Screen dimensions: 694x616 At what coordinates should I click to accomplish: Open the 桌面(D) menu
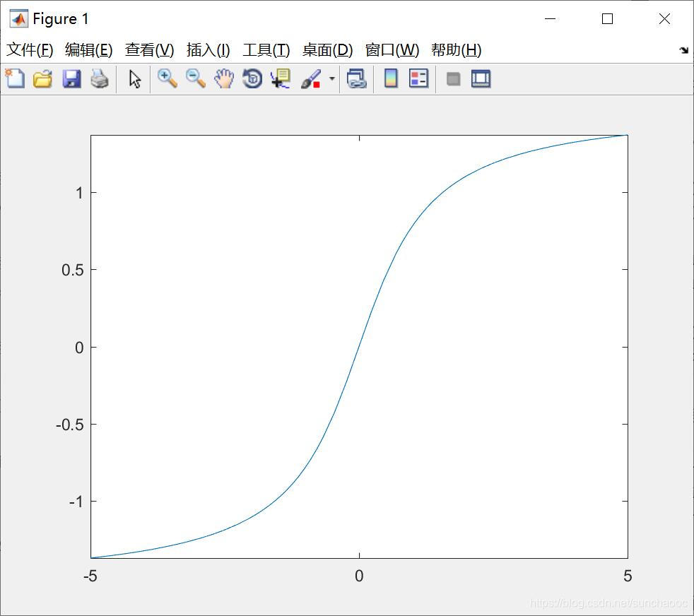327,49
